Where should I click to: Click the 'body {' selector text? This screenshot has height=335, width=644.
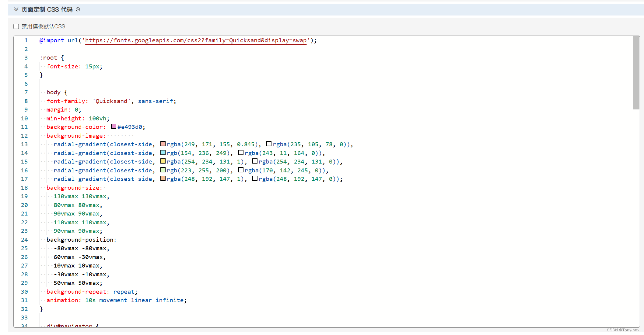pos(57,92)
